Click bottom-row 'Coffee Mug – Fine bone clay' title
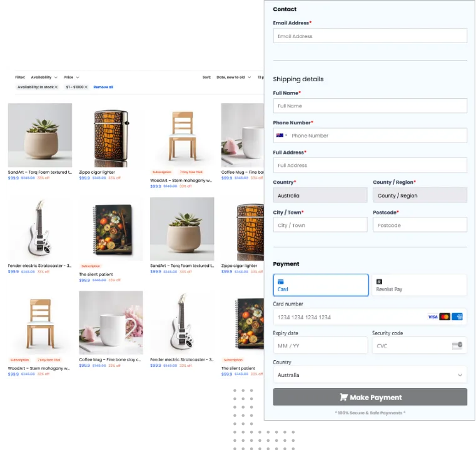 point(110,359)
